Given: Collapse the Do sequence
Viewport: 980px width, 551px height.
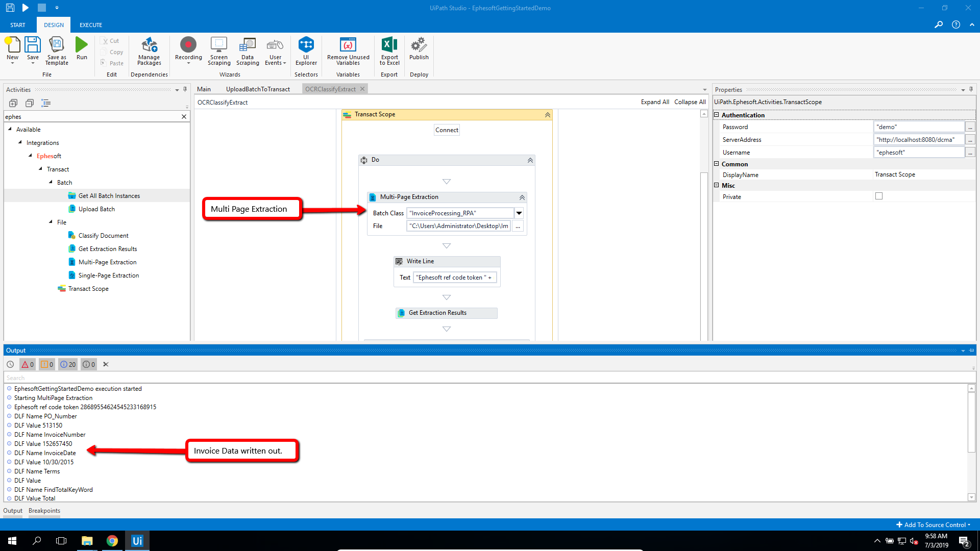Looking at the screenshot, I should (530, 160).
